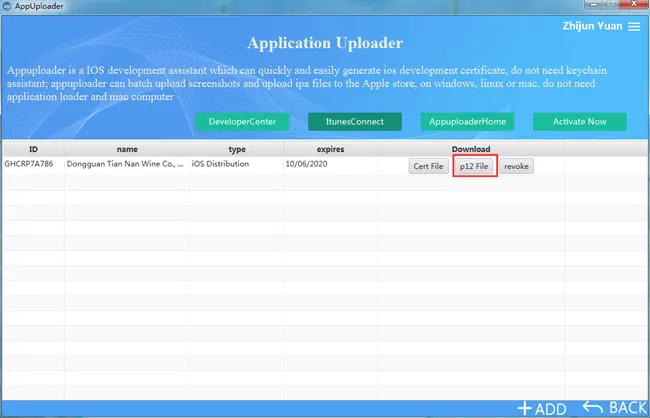Viewport: 650px width, 418px height.
Task: Revoke the iOS Distribution certificate
Action: click(x=517, y=166)
